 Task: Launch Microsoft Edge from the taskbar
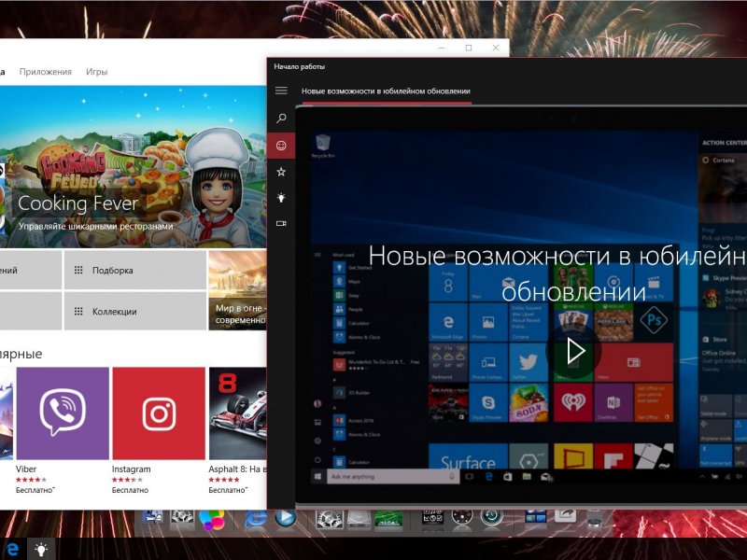click(12, 550)
